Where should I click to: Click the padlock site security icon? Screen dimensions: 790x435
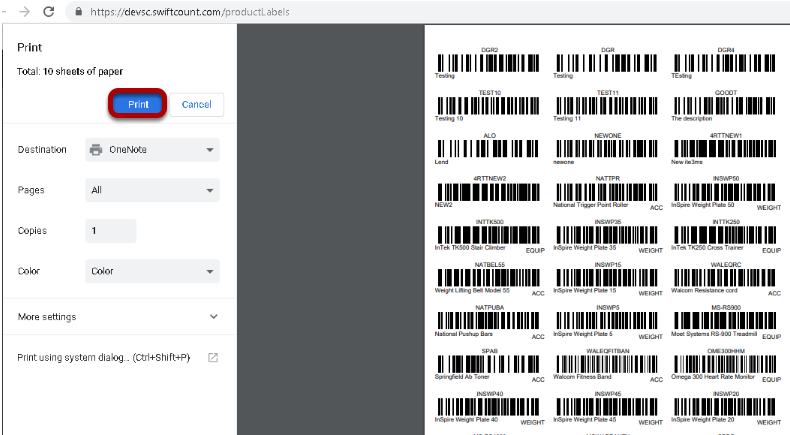(x=79, y=12)
